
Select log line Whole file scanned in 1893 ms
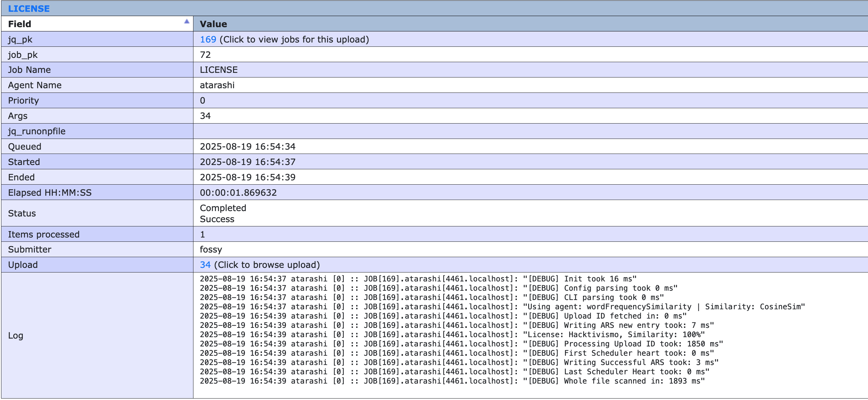pyautogui.click(x=453, y=381)
